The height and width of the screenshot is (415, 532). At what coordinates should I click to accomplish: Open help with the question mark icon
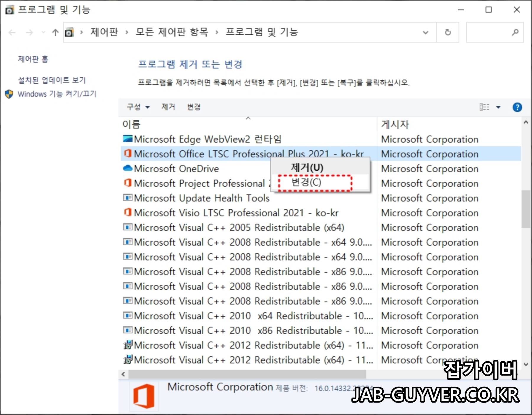tap(517, 107)
